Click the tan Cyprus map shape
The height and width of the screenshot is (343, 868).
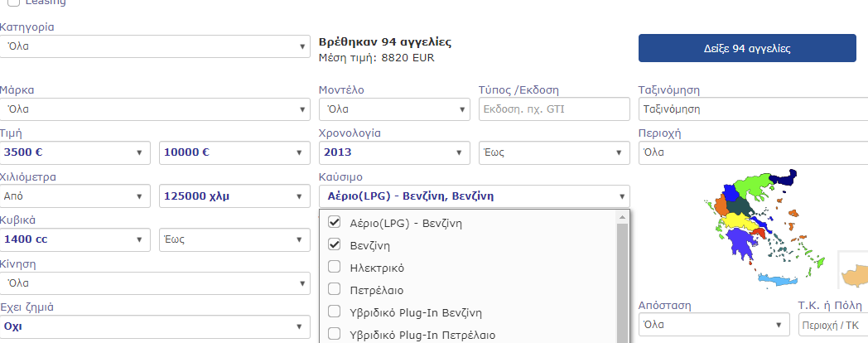(856, 274)
